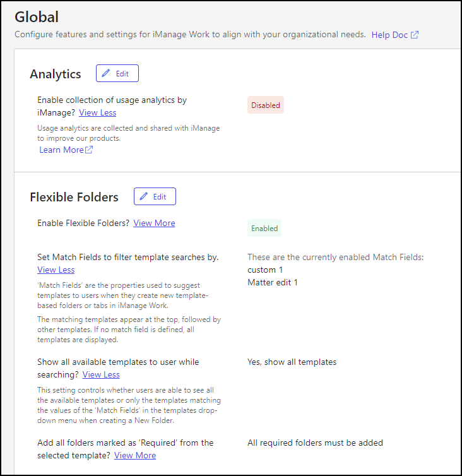The height and width of the screenshot is (476, 462).
Task: Click the Enabled status badge for Flexible Folders
Action: pyautogui.click(x=264, y=229)
